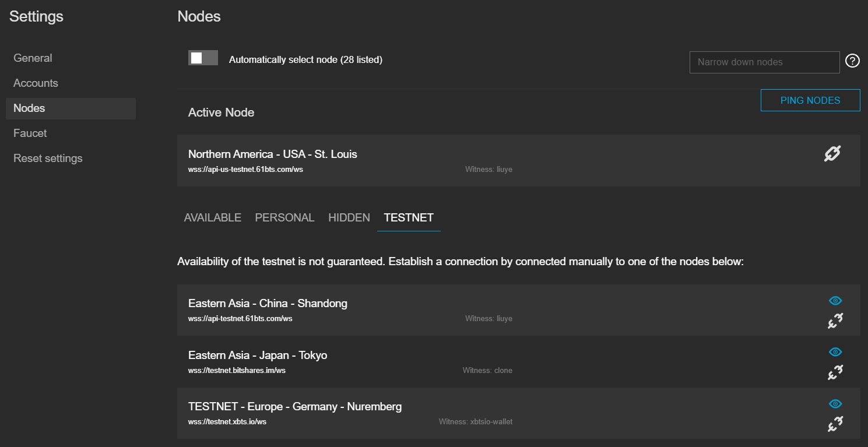Toggle automatic node selection switch
Viewport: 868px width, 447px height.
click(203, 58)
